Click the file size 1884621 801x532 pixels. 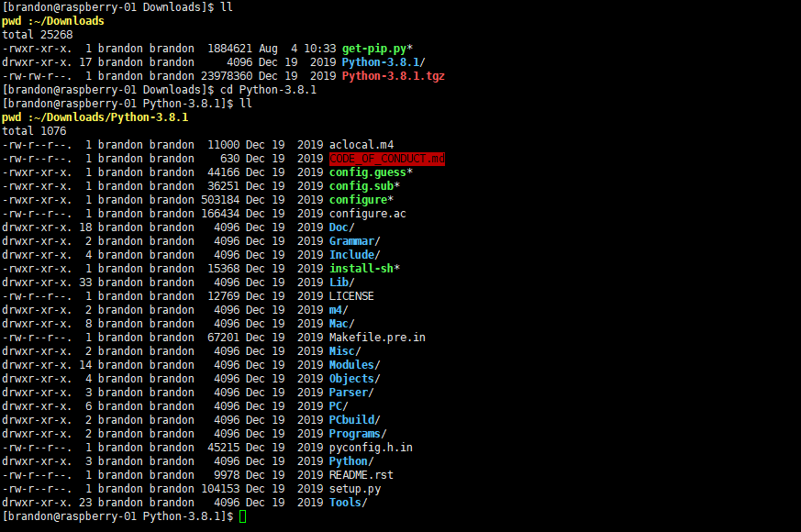(230, 49)
